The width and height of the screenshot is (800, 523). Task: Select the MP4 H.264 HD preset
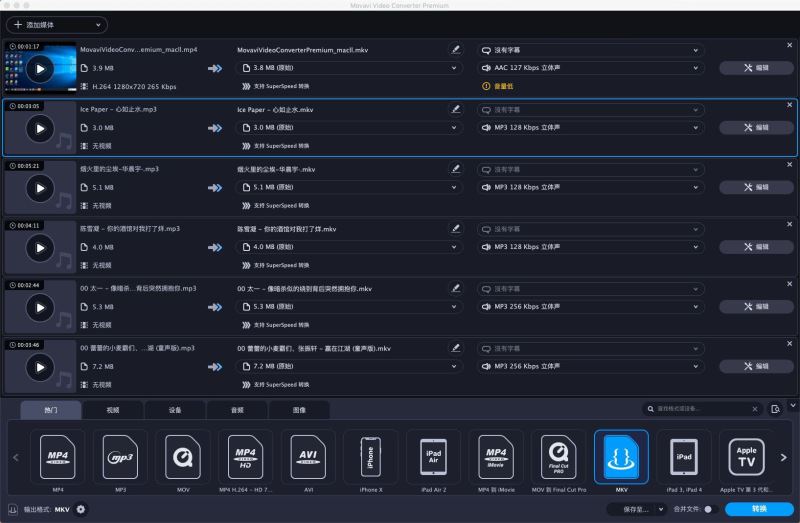pos(245,457)
